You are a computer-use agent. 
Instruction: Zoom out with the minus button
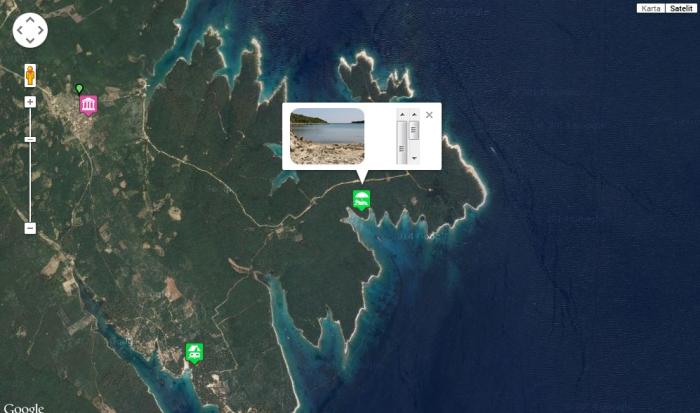coord(30,228)
